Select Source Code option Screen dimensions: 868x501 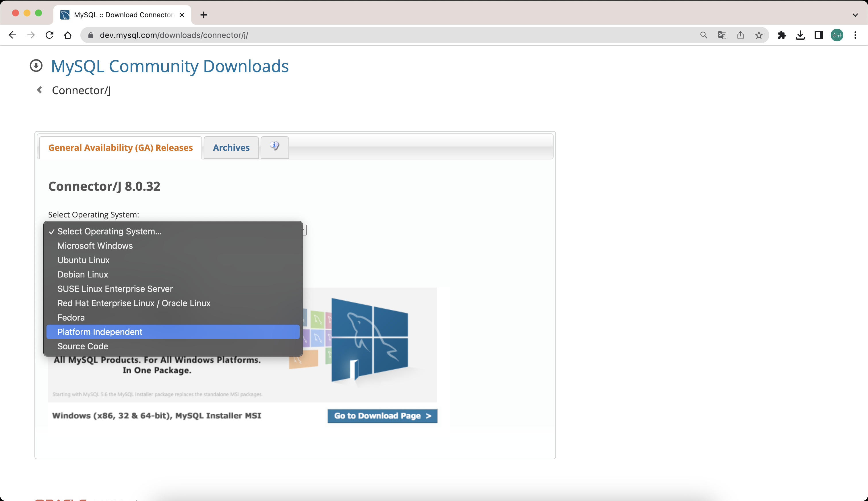[x=83, y=346]
